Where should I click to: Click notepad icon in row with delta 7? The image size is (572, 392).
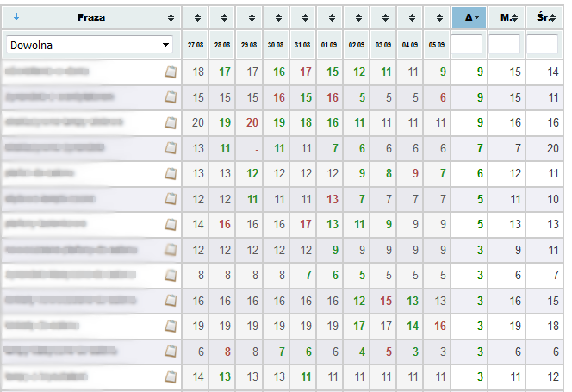tap(171, 148)
